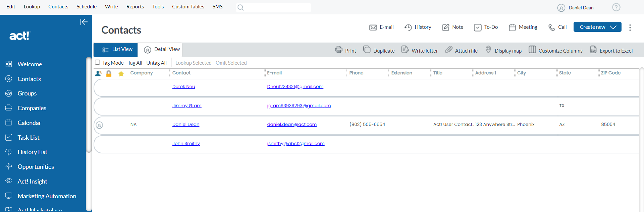Click Omit Selected
Image resolution: width=644 pixels, height=212 pixels.
(231, 63)
